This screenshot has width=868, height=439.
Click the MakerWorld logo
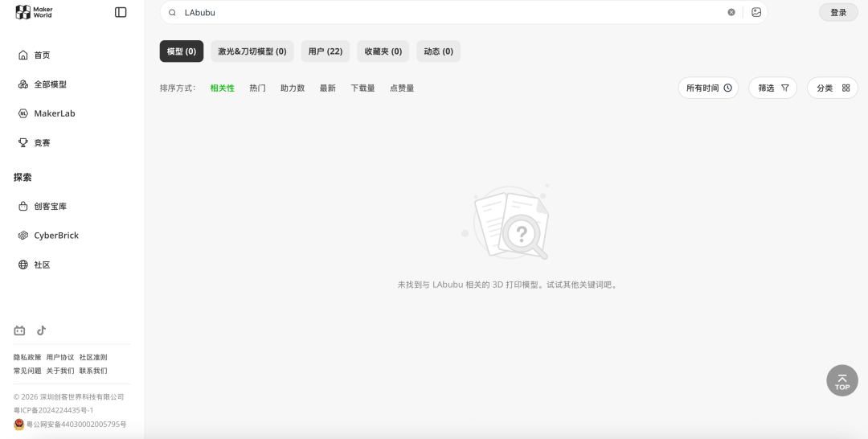pyautogui.click(x=34, y=12)
